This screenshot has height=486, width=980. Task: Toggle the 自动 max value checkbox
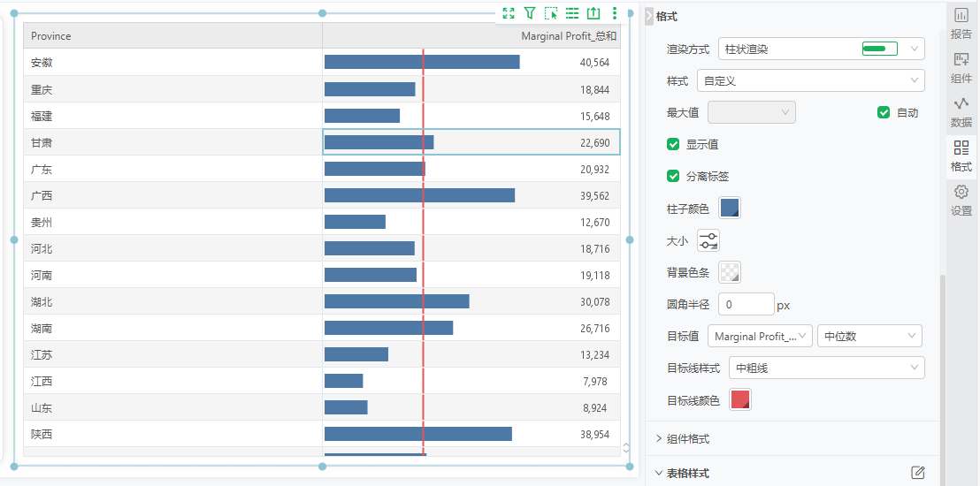[x=883, y=112]
